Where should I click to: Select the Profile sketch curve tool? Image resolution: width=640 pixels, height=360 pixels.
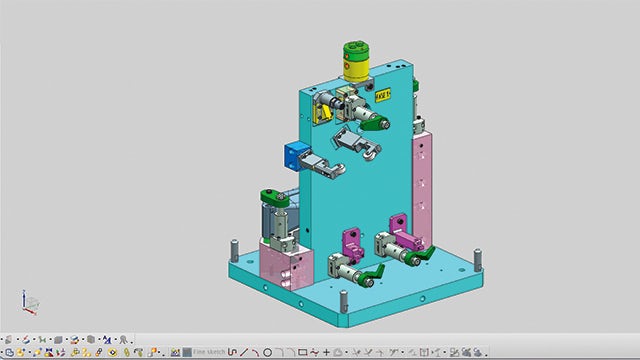pos(233,352)
